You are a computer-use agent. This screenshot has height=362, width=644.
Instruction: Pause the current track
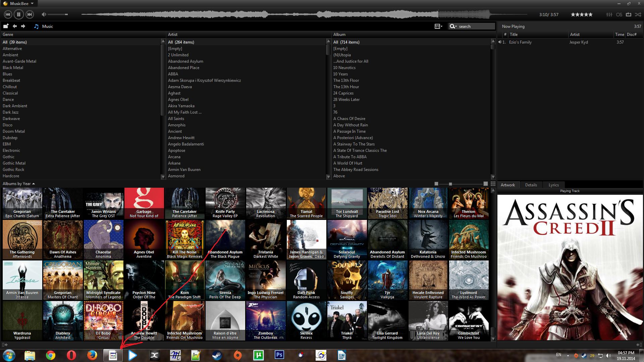[x=19, y=14]
